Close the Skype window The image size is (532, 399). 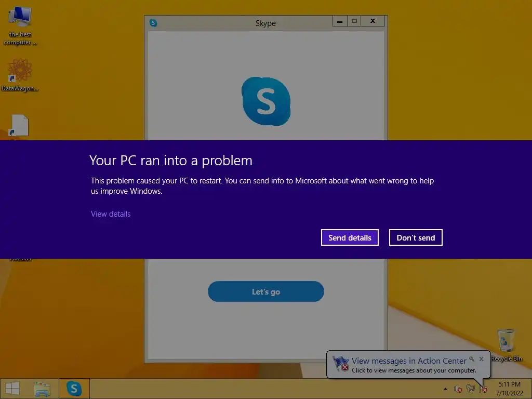tap(373, 21)
